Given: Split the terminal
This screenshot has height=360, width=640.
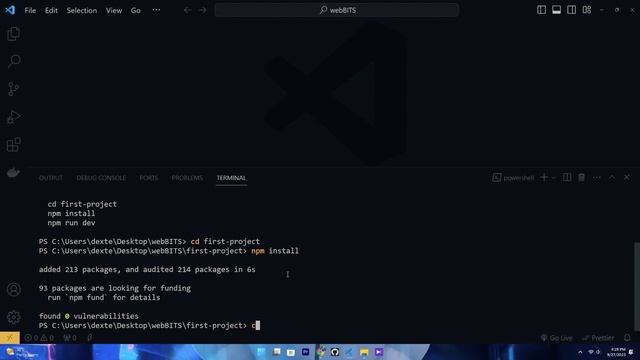Looking at the screenshot, I should [x=567, y=177].
